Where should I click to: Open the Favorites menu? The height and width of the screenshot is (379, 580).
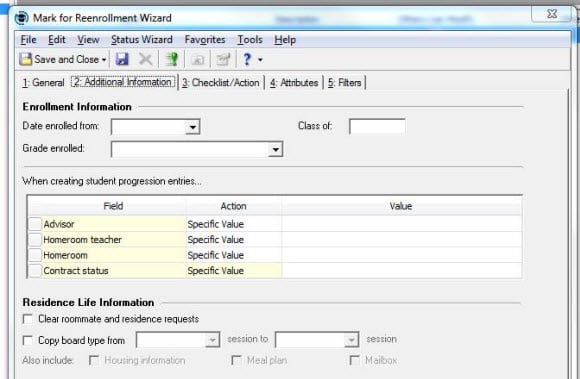205,40
